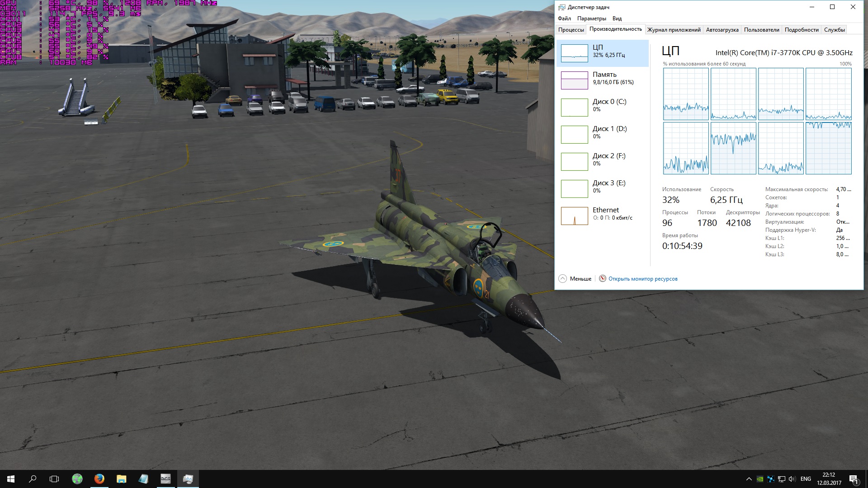Click the descriptors value 42108
Screen dimensions: 868x488
[x=738, y=223]
